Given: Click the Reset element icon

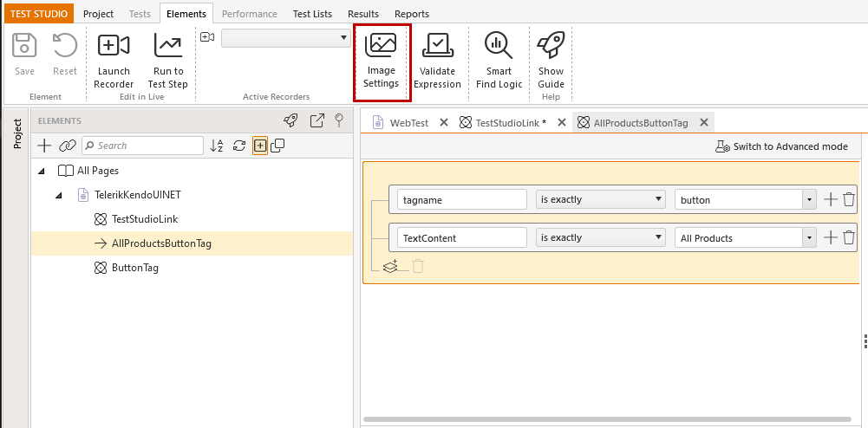Looking at the screenshot, I should (65, 45).
